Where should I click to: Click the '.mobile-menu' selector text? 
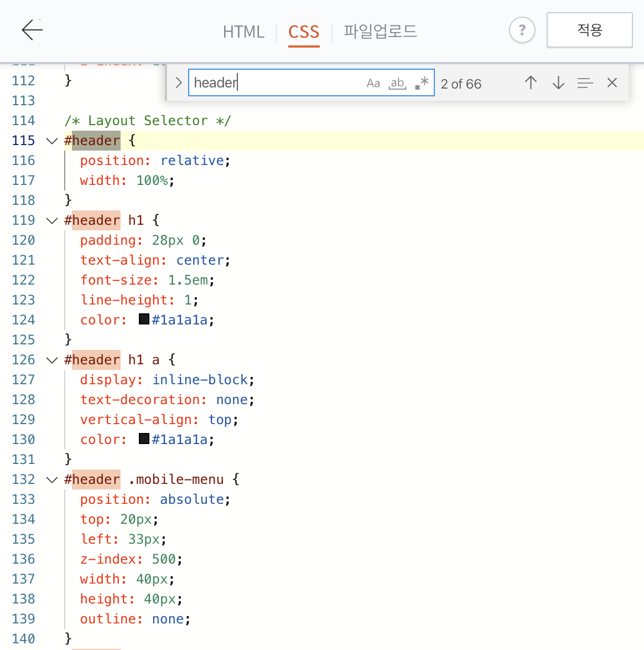click(x=176, y=479)
